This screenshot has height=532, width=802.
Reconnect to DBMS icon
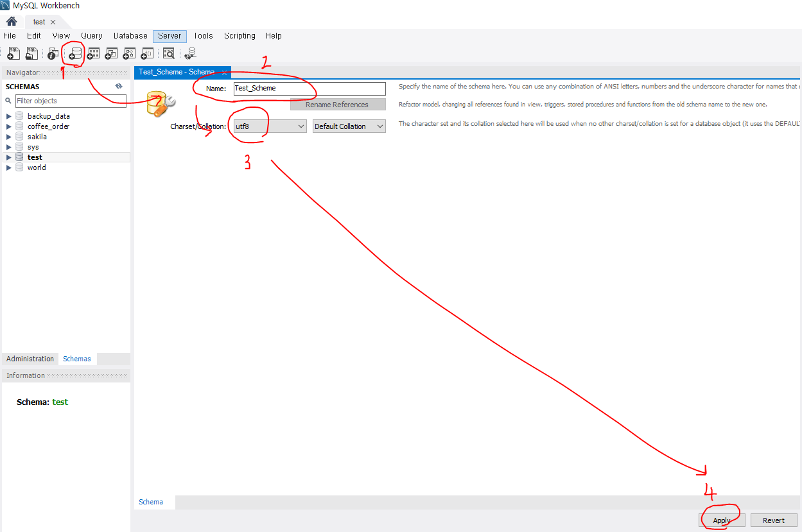[190, 55]
